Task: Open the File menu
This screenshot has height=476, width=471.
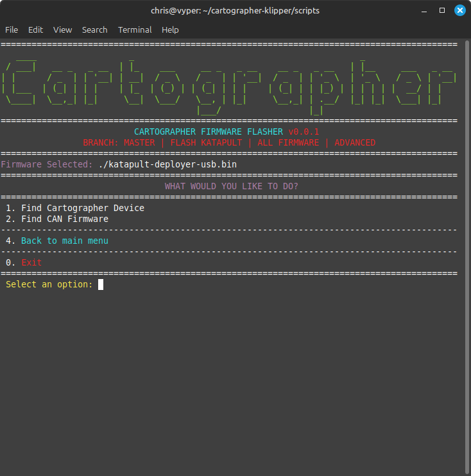Action: [x=12, y=30]
